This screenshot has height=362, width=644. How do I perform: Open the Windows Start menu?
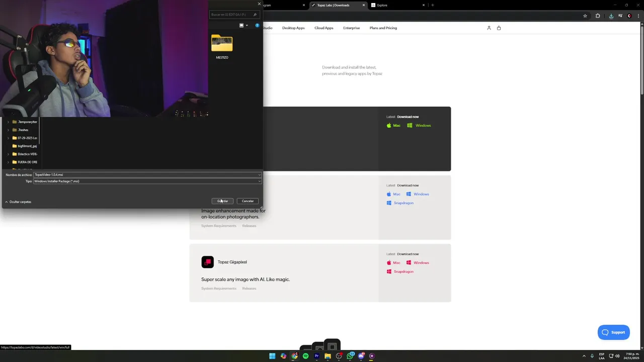click(272, 356)
